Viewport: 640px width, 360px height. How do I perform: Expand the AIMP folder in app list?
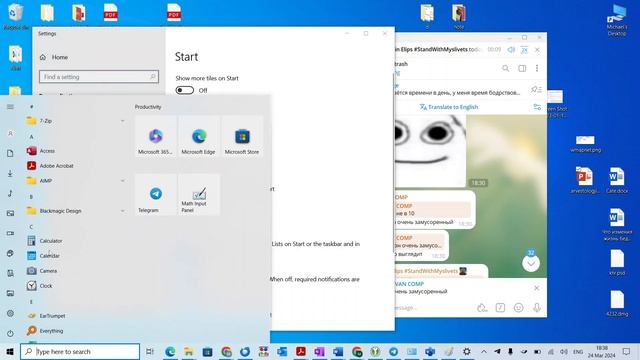[x=76, y=181]
